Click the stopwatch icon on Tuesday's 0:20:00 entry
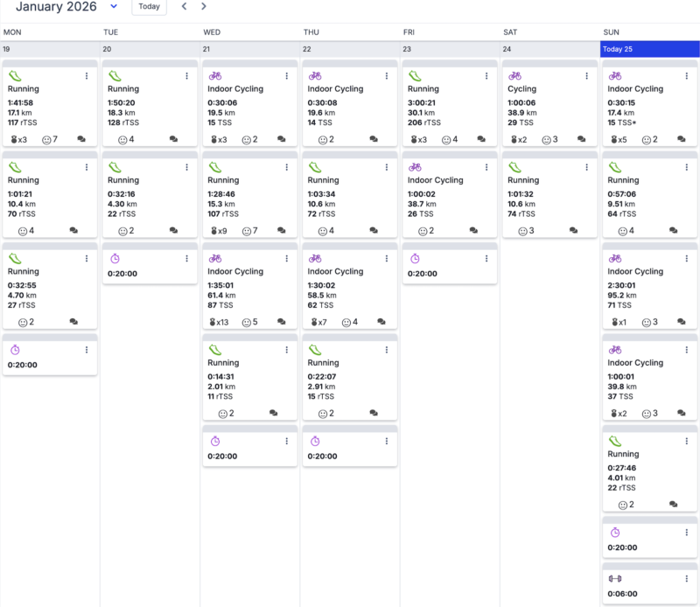This screenshot has width=700, height=607. [115, 258]
